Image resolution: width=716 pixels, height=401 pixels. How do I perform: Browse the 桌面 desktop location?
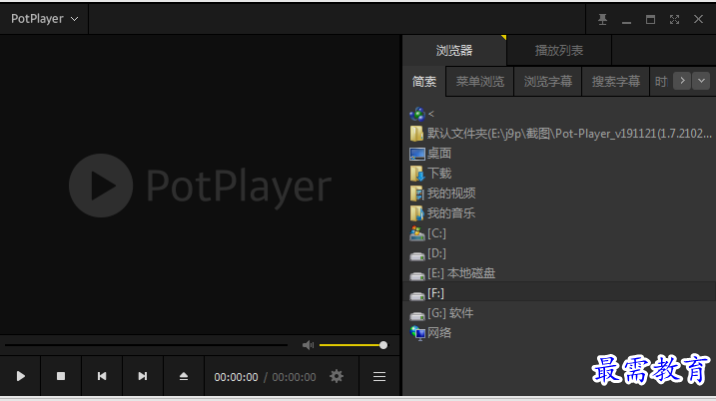click(x=439, y=153)
